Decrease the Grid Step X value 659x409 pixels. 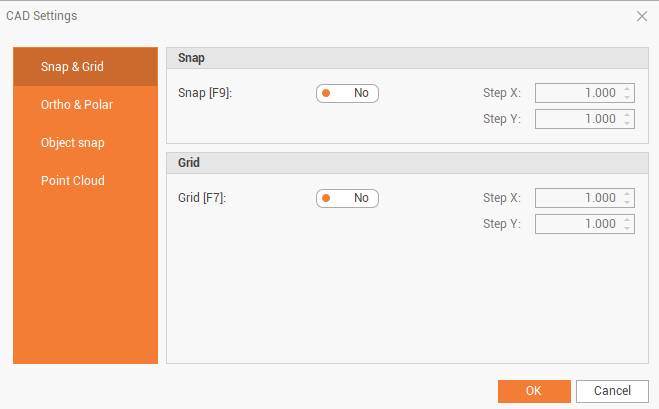click(x=627, y=203)
